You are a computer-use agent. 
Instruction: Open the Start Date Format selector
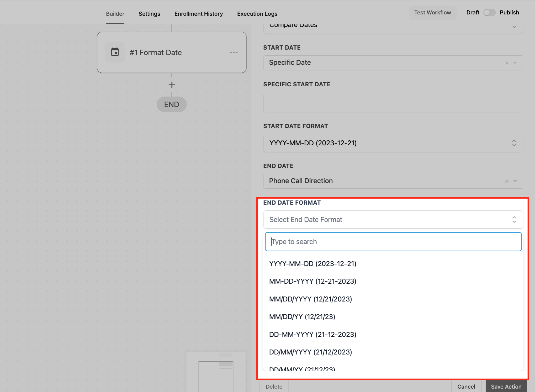tap(393, 143)
